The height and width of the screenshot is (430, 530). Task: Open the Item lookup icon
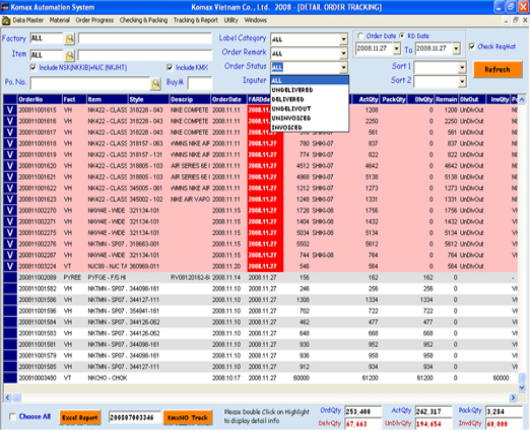[x=70, y=55]
